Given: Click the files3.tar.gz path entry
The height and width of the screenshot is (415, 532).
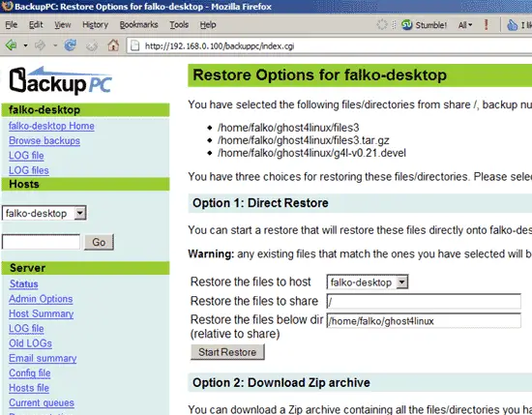Looking at the screenshot, I should (304, 140).
